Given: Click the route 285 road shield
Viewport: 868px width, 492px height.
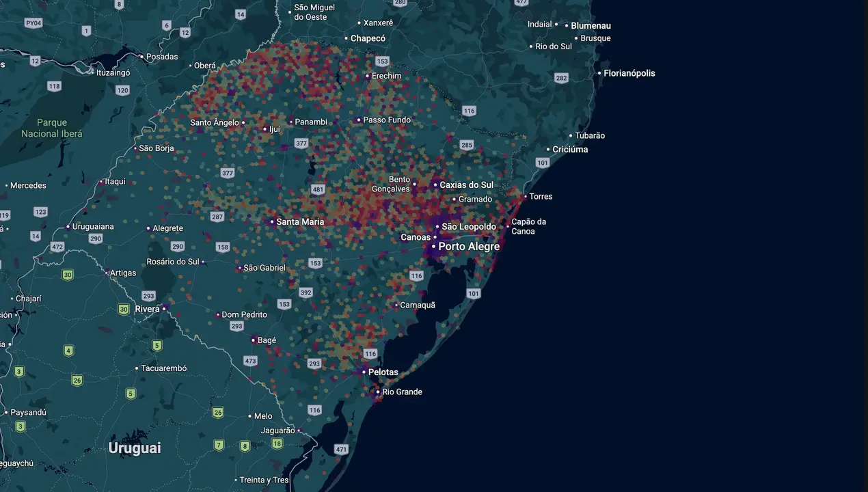Looking at the screenshot, I should pyautogui.click(x=467, y=145).
